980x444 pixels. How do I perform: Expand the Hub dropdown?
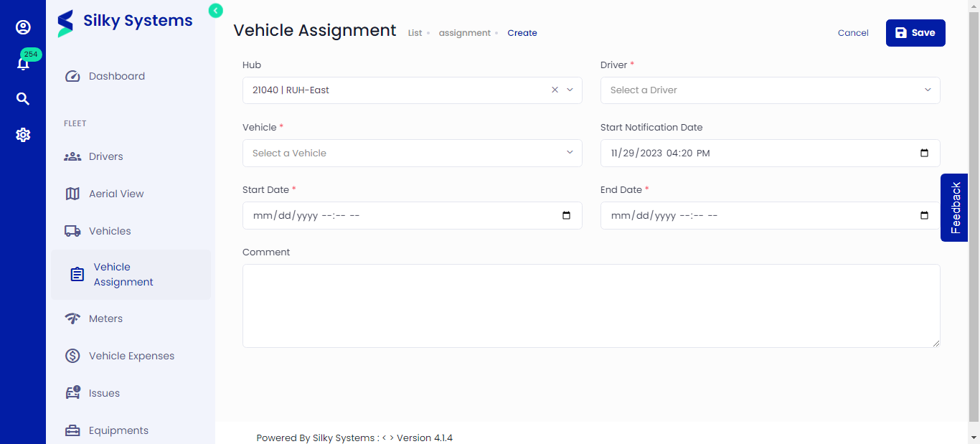(x=570, y=90)
